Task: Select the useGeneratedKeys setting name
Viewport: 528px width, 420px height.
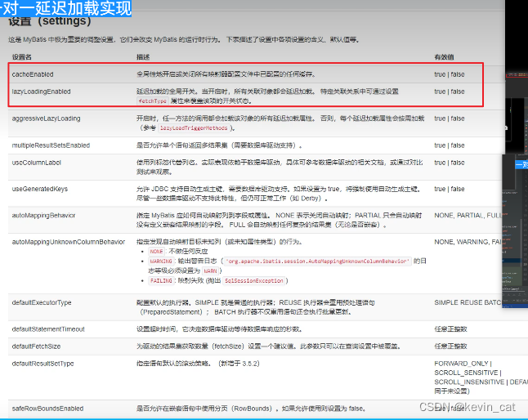Action: click(x=40, y=189)
